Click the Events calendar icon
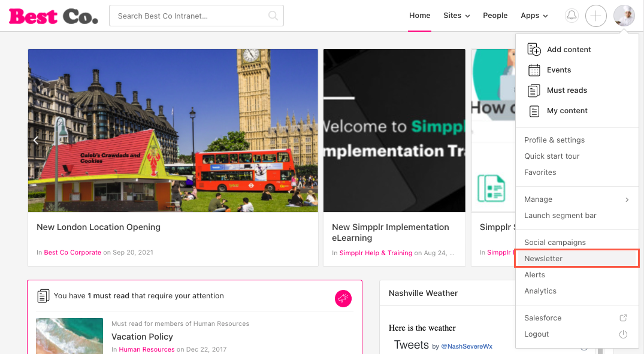This screenshot has height=354, width=644. pyautogui.click(x=534, y=70)
